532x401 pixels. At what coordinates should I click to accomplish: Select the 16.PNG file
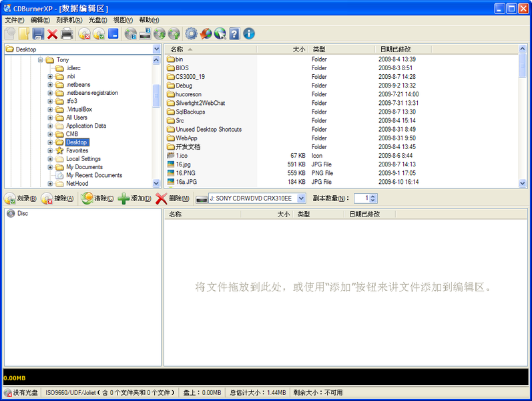click(x=186, y=173)
